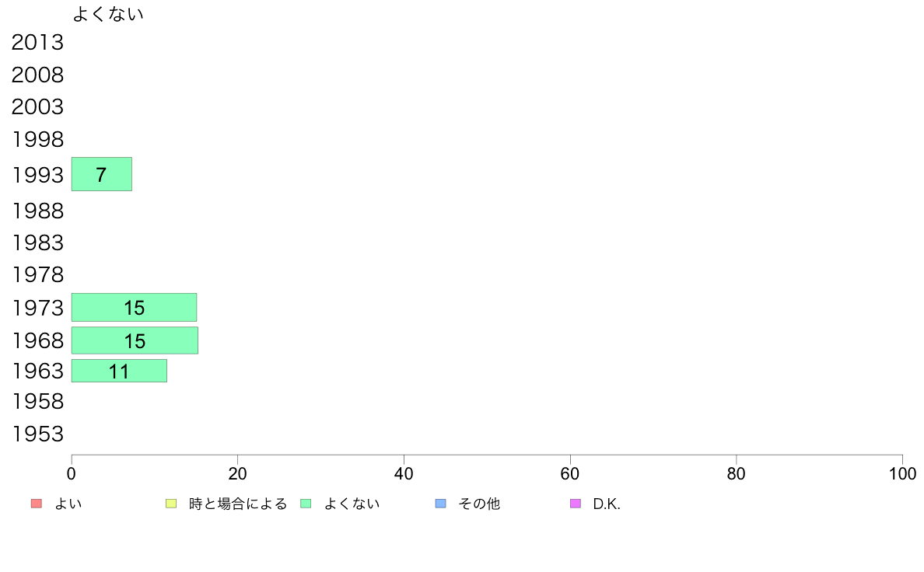Image resolution: width=924 pixels, height=572 pixels.
Task: Select the 1963 bar showing 11
Action: coord(120,371)
